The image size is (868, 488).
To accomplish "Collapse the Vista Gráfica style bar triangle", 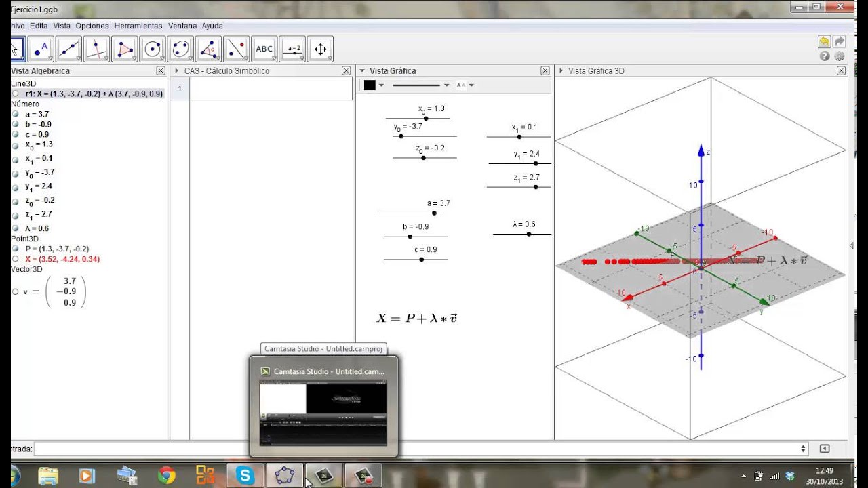I will point(362,70).
